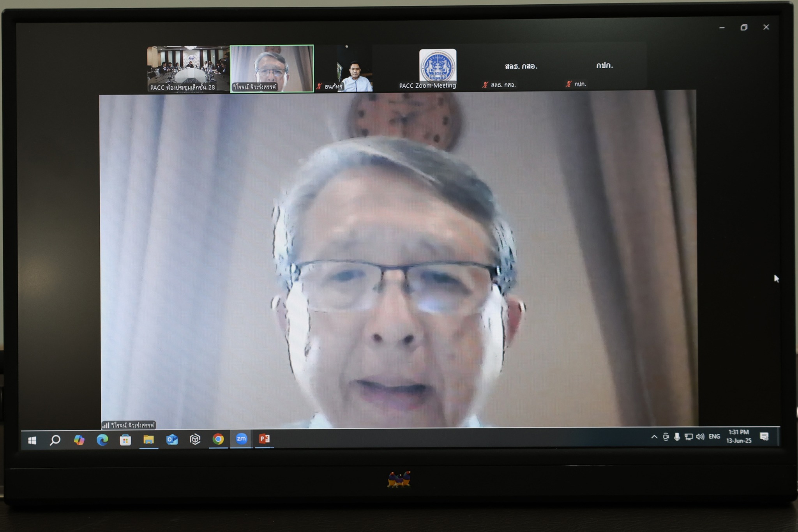Open network status tray icon
Screen dimensions: 798x532
tap(689, 437)
